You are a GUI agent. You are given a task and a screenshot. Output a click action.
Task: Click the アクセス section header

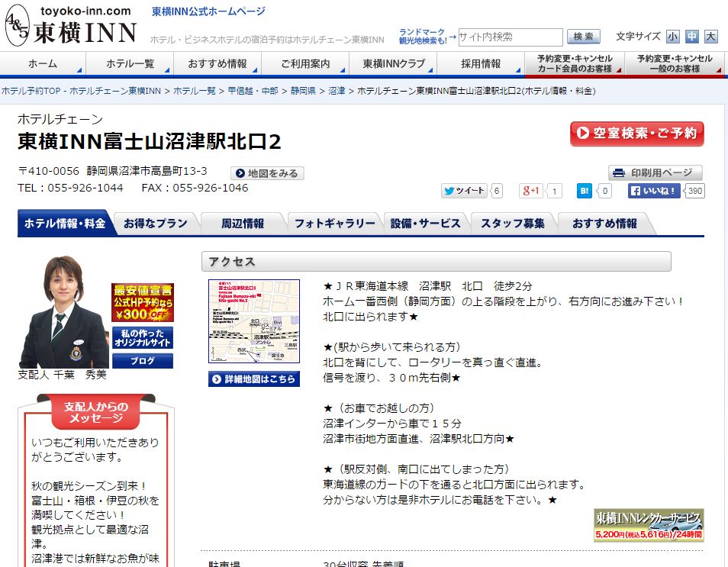tap(436, 262)
